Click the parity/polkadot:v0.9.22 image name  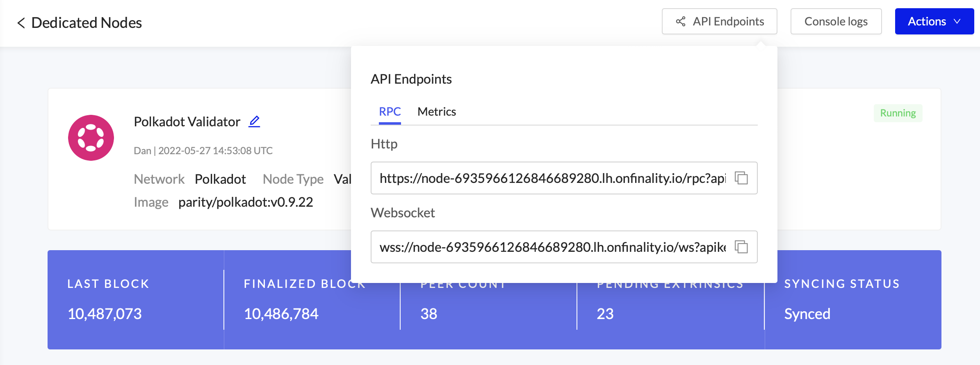coord(246,202)
